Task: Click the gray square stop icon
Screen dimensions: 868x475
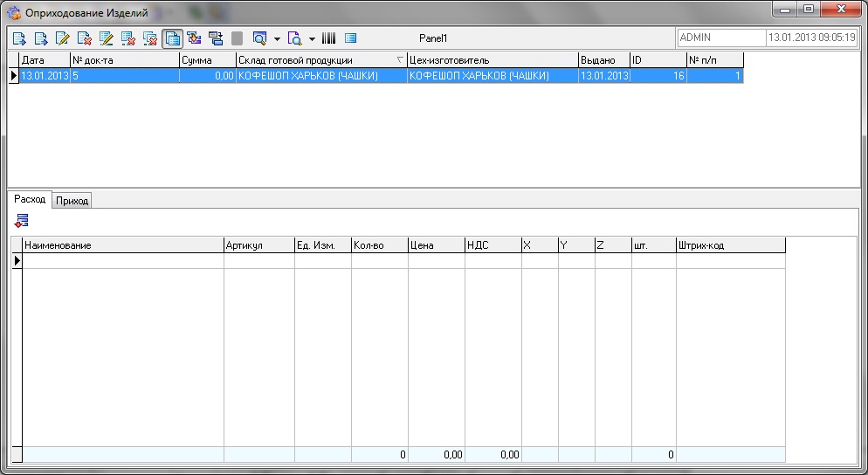Action: pyautogui.click(x=238, y=38)
